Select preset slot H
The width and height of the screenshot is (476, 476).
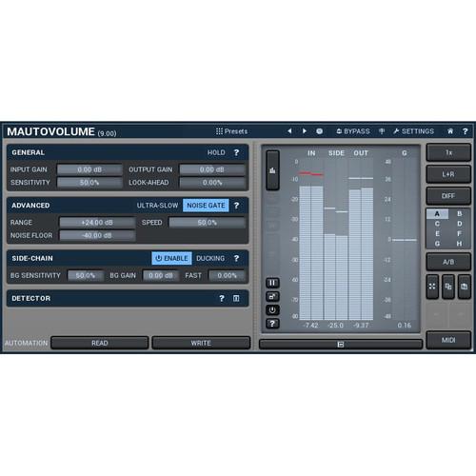point(459,244)
